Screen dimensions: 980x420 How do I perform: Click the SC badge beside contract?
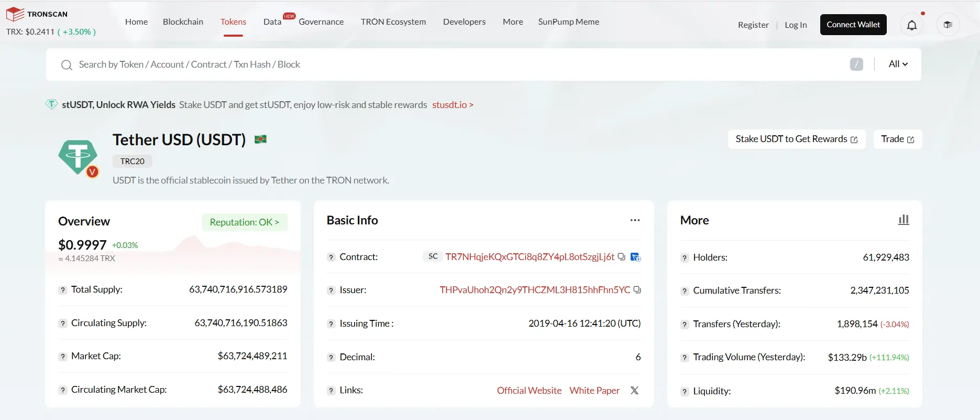tap(433, 256)
